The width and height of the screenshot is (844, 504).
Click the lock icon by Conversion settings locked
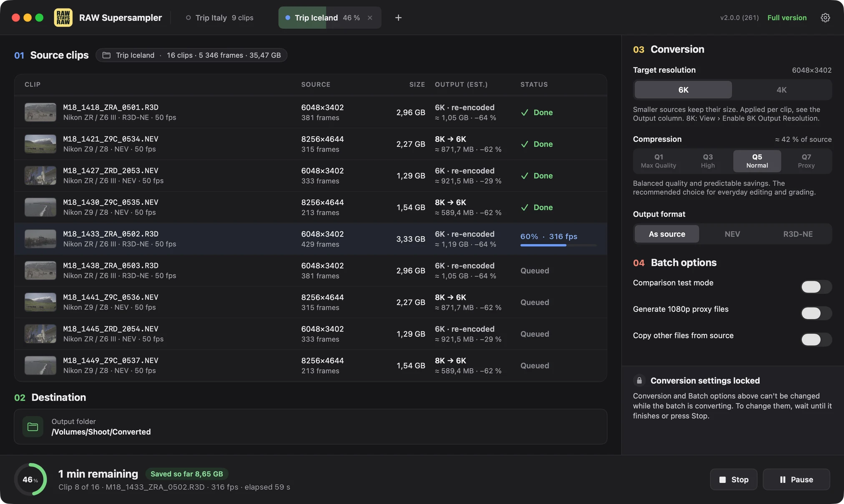click(x=639, y=380)
